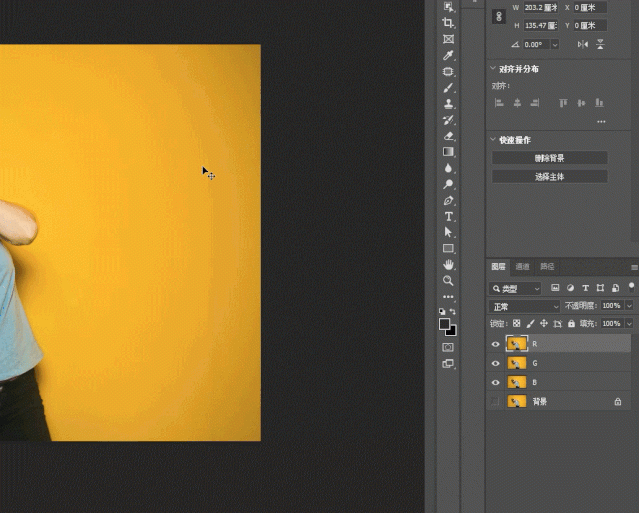This screenshot has width=639, height=513.
Task: Reset to default foreground and background colors
Action: 442,311
